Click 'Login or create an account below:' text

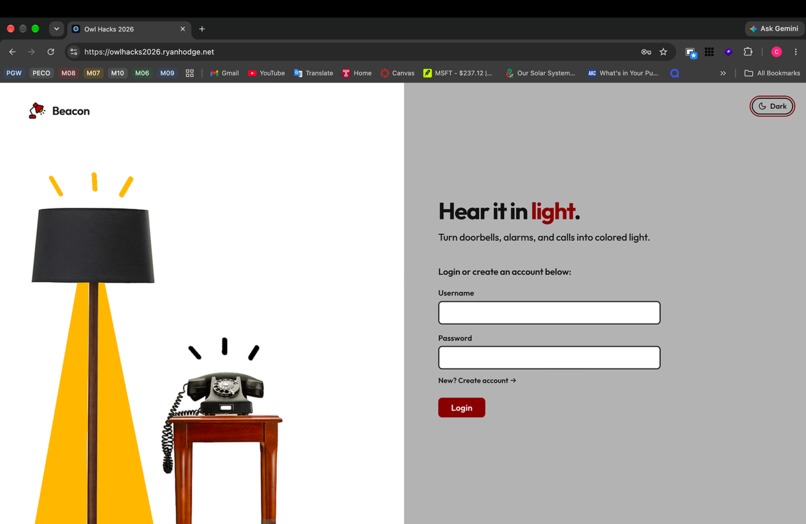coord(504,272)
